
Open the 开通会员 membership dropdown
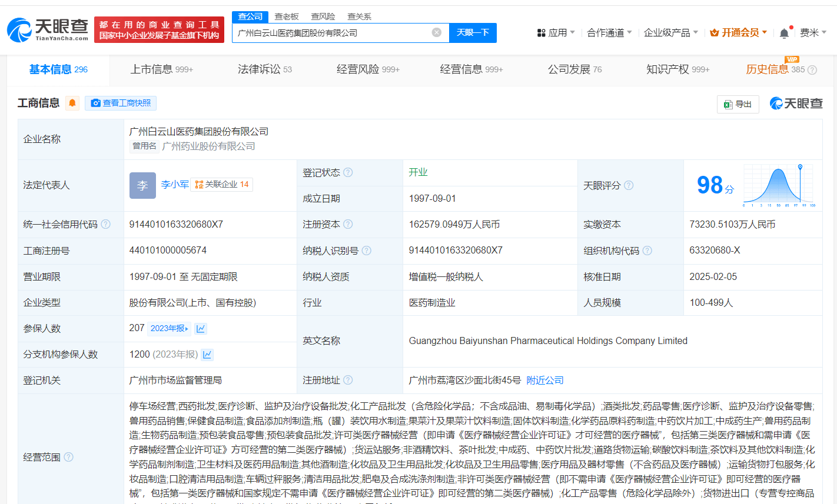point(738,32)
